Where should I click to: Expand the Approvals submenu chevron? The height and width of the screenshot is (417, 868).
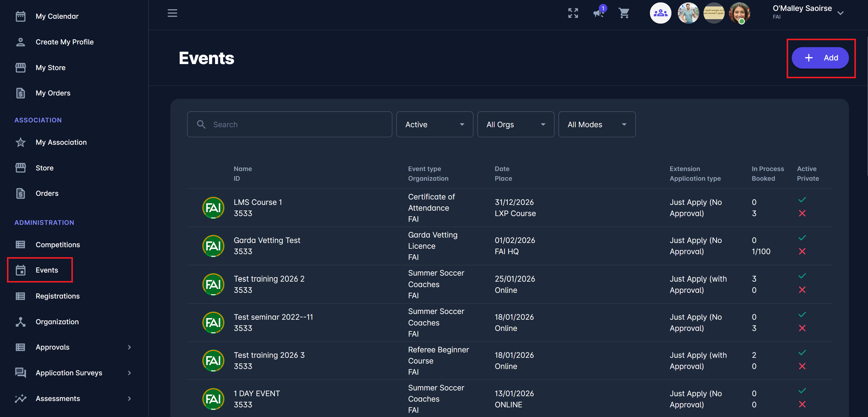click(x=129, y=347)
